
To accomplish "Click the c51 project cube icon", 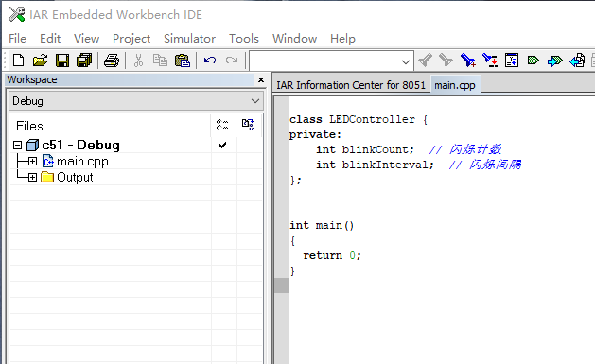I will tap(32, 146).
